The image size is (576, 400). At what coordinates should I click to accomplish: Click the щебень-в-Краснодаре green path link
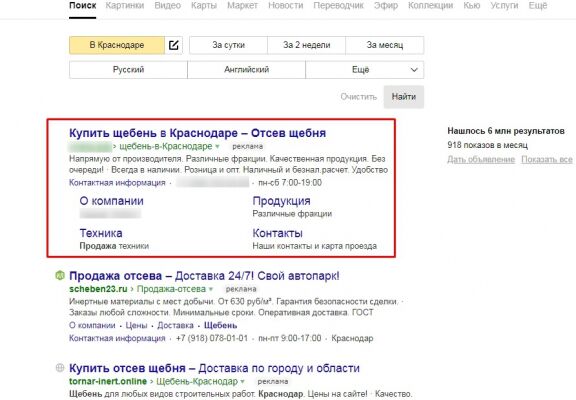[x=166, y=147]
